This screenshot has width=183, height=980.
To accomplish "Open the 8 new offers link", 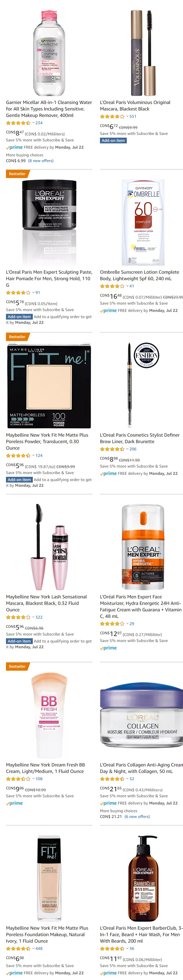I will 41,161.
